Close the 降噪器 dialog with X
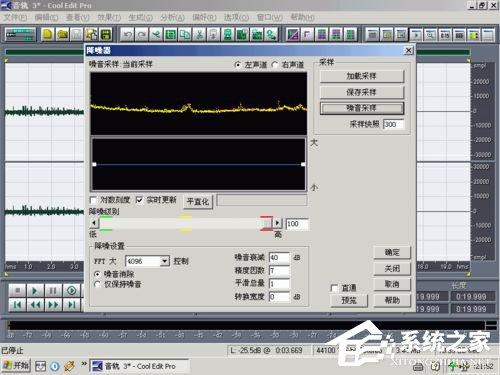The height and width of the screenshot is (375, 500). pos(408,51)
